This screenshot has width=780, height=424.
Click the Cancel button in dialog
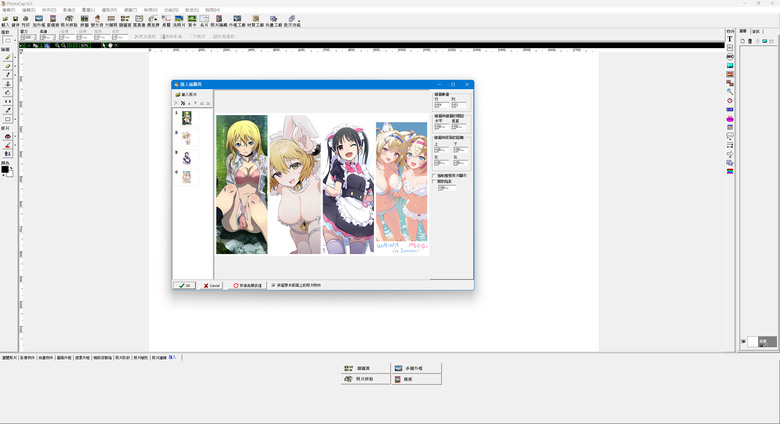tap(211, 286)
